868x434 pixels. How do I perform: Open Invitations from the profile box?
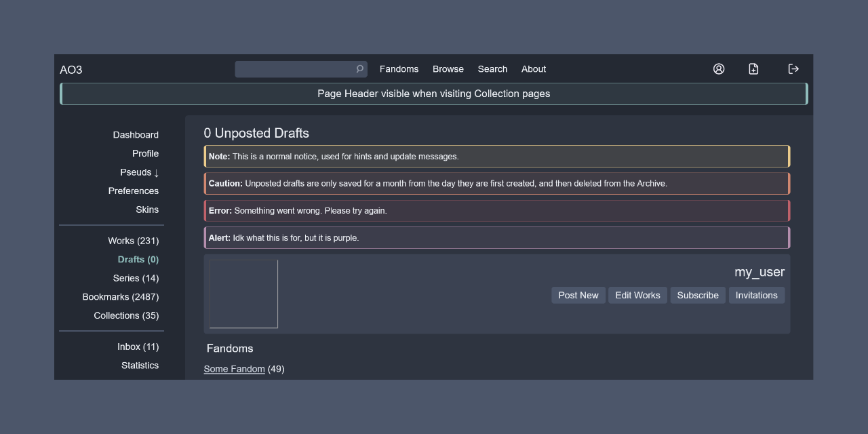click(757, 295)
